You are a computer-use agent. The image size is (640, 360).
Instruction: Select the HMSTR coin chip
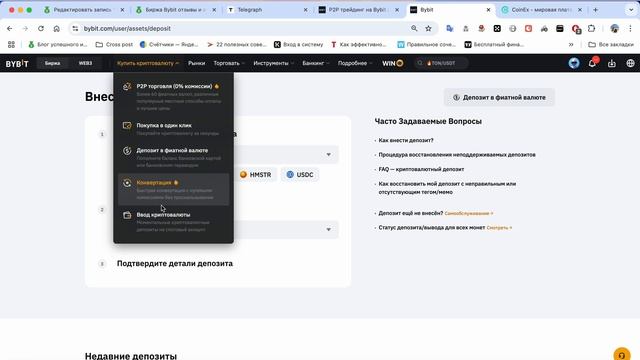(x=256, y=175)
